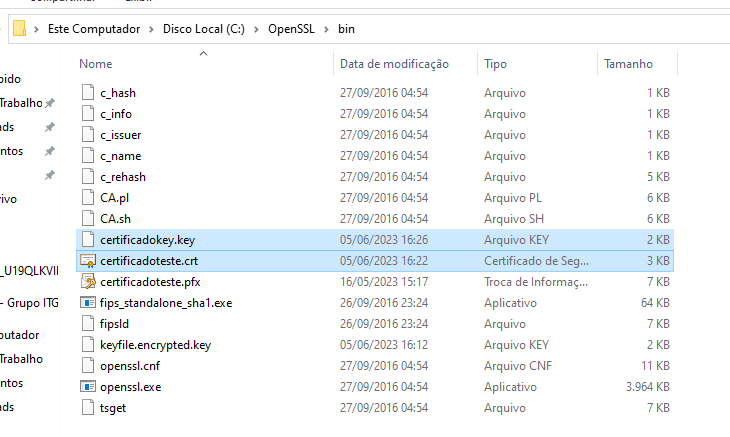The height and width of the screenshot is (437, 730).
Task: Click the keyfile.encrypted.key file icon
Action: [x=88, y=344]
